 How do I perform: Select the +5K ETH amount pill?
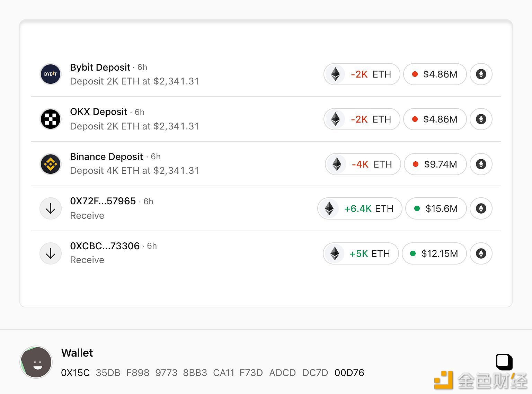click(x=361, y=253)
